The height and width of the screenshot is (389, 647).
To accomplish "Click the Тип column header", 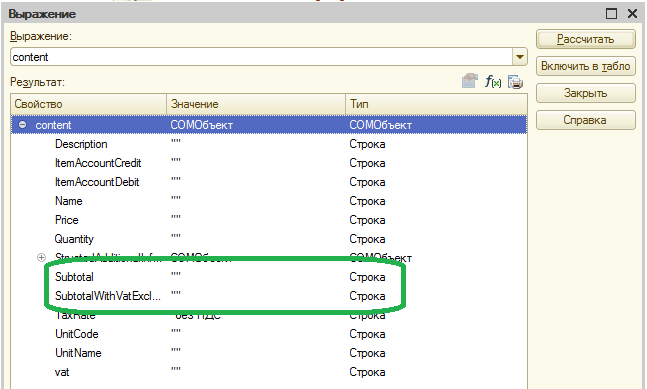I will [x=436, y=104].
